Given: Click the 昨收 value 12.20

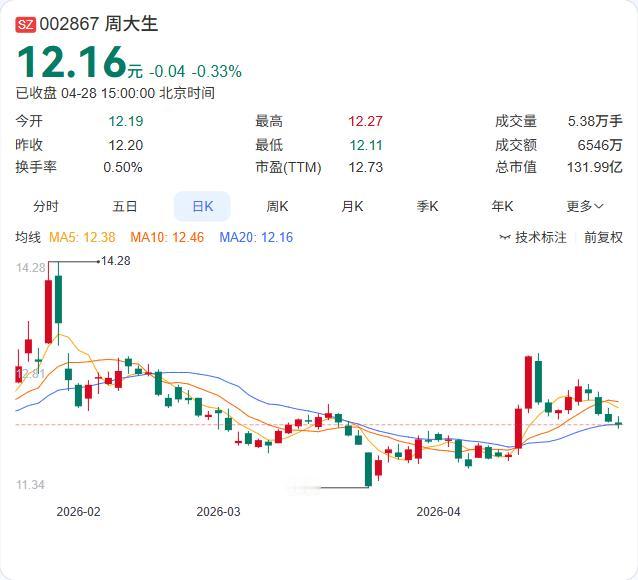Looking at the screenshot, I should click(x=126, y=145).
